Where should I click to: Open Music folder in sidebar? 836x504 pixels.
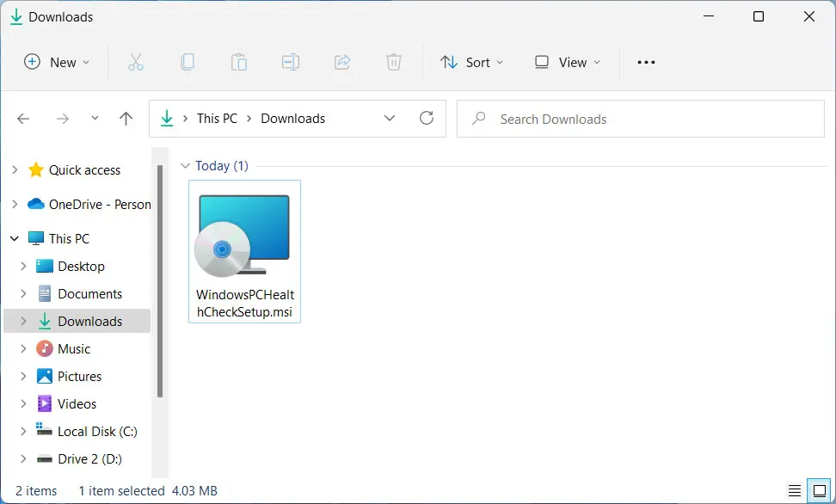coord(74,349)
